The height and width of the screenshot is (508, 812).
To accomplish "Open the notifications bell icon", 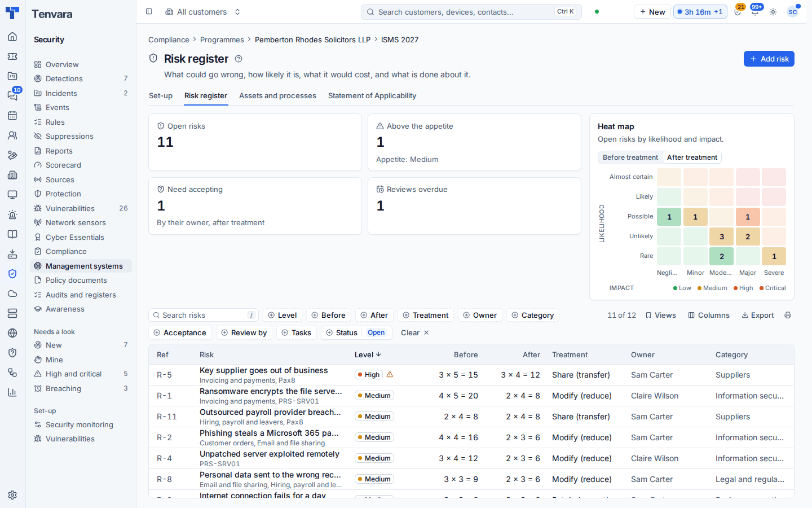I will [x=754, y=12].
